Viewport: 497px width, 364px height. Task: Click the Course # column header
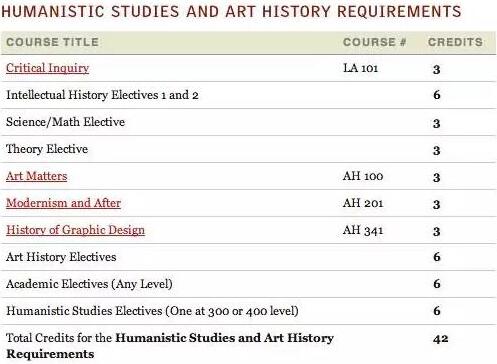tap(375, 42)
